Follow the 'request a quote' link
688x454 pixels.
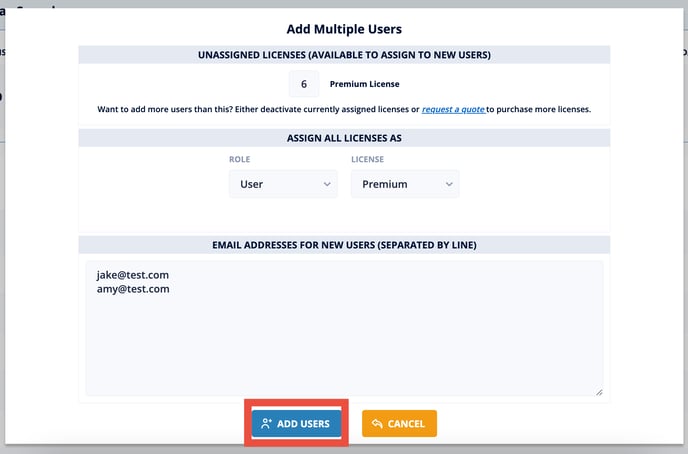pyautogui.click(x=453, y=108)
